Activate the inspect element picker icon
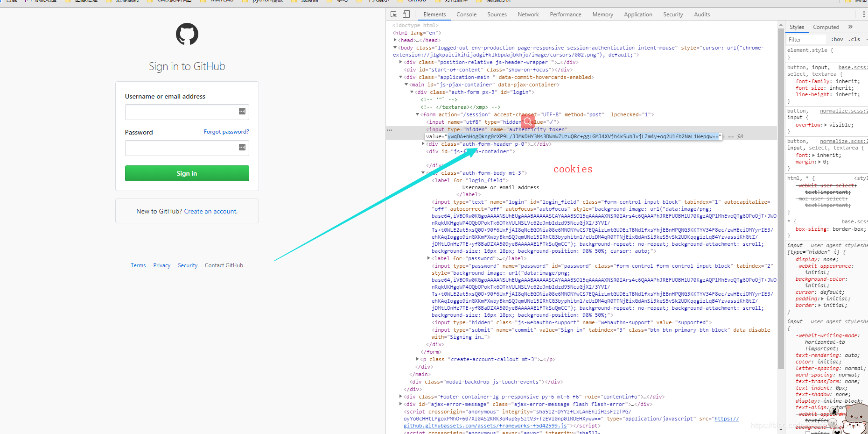868x434 pixels. [x=394, y=14]
